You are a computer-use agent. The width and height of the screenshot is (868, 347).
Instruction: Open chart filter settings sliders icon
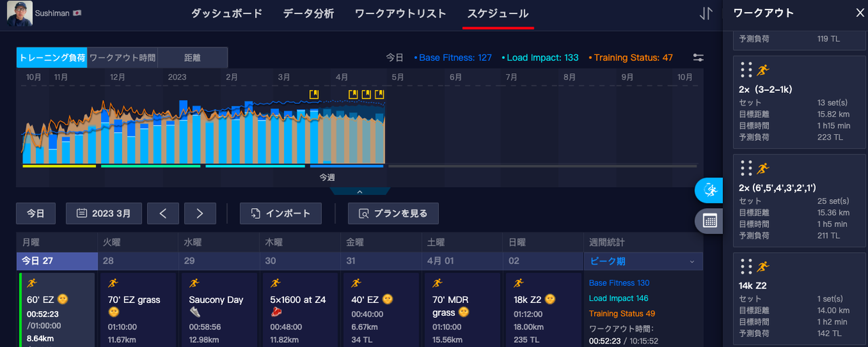click(x=698, y=58)
